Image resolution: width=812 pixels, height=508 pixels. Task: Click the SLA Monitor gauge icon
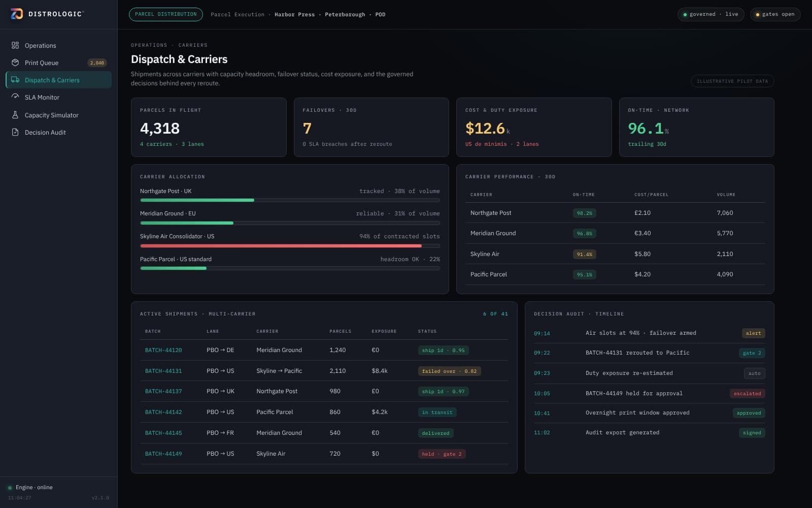point(15,97)
